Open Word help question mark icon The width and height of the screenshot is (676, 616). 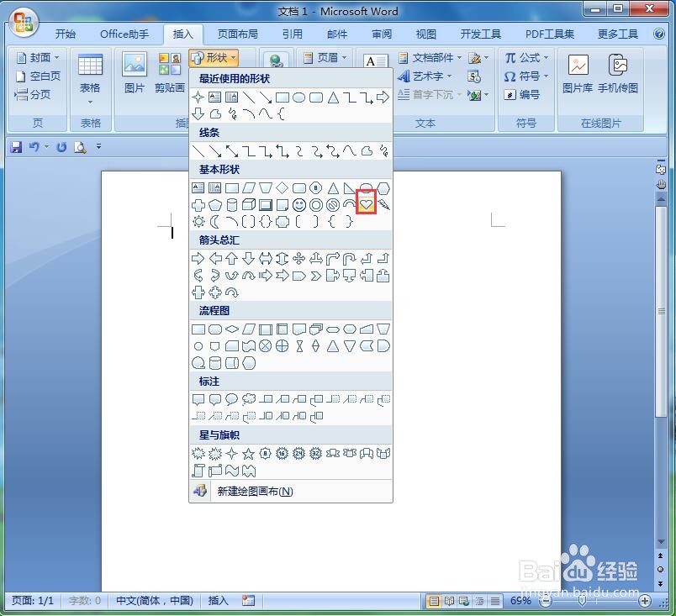coord(659,34)
